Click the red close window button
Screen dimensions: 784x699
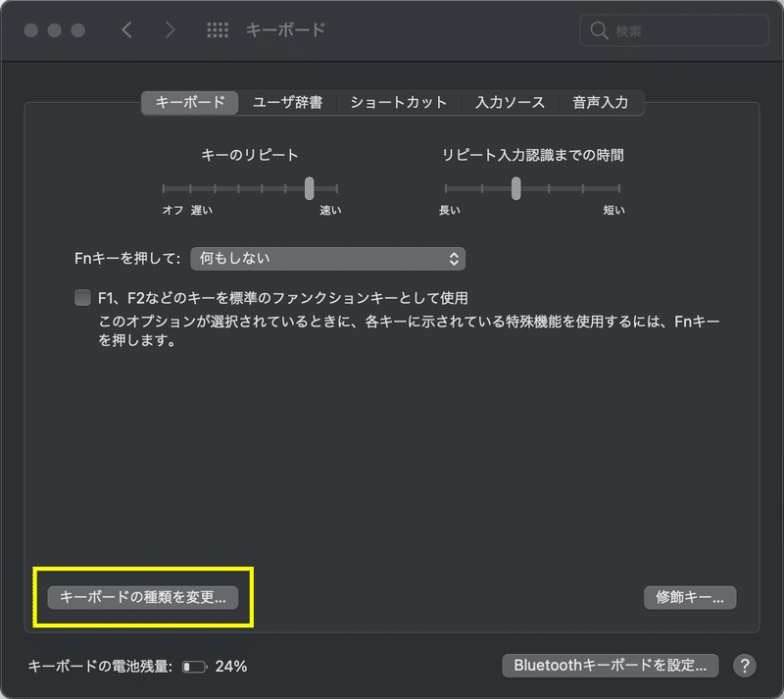[31, 30]
